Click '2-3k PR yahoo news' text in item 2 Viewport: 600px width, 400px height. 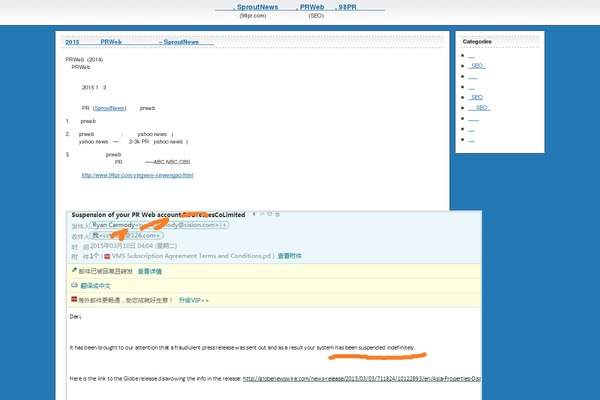(x=156, y=142)
